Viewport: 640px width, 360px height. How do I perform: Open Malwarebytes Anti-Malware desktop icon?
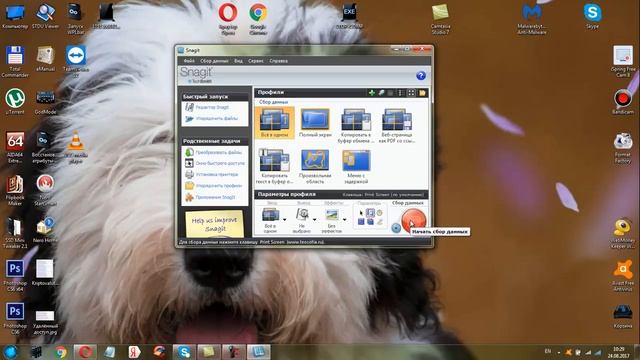[x=532, y=18]
